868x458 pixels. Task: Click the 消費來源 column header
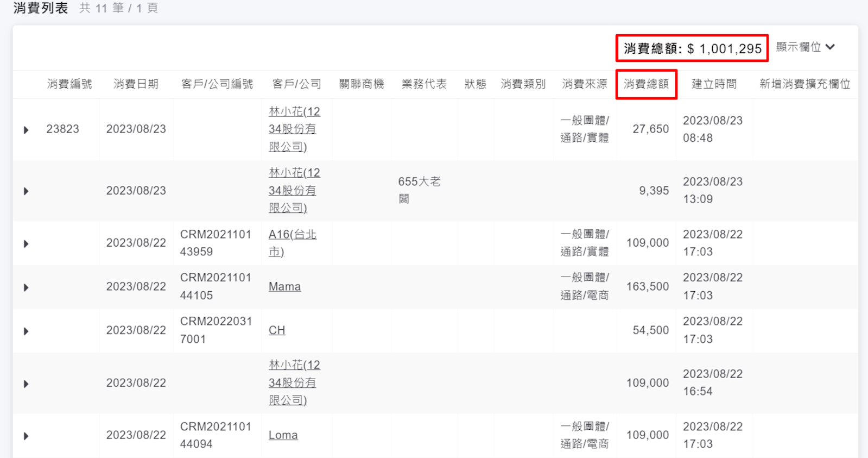pos(584,84)
